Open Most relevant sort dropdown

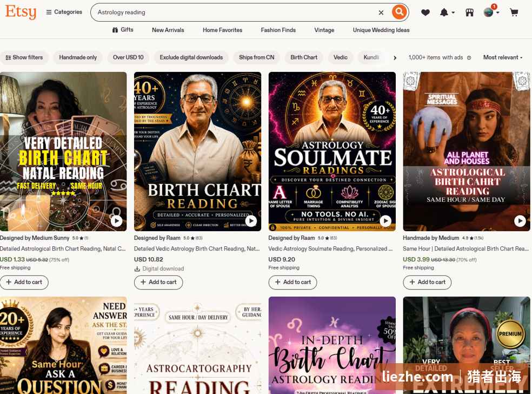tap(503, 57)
